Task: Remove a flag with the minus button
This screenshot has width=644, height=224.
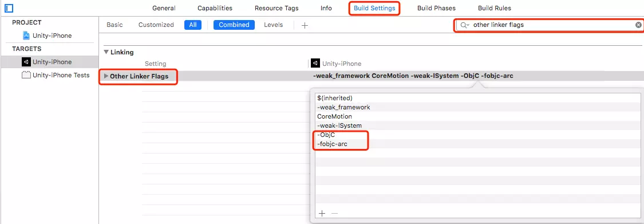Action: pyautogui.click(x=334, y=213)
